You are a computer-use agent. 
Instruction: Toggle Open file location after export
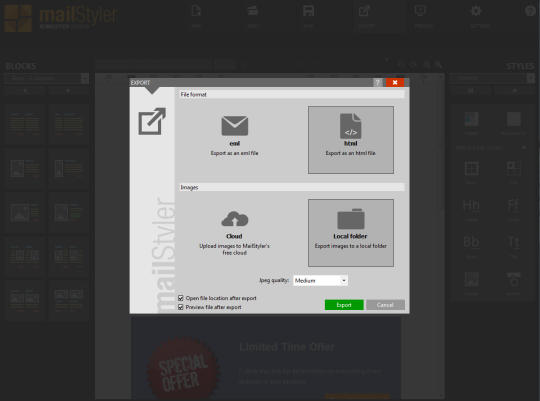tap(180, 298)
